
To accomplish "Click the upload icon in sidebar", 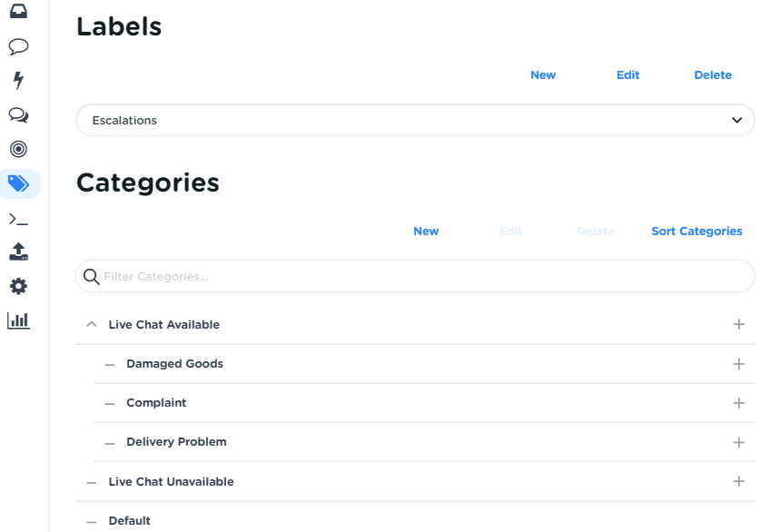I will click(x=18, y=251).
